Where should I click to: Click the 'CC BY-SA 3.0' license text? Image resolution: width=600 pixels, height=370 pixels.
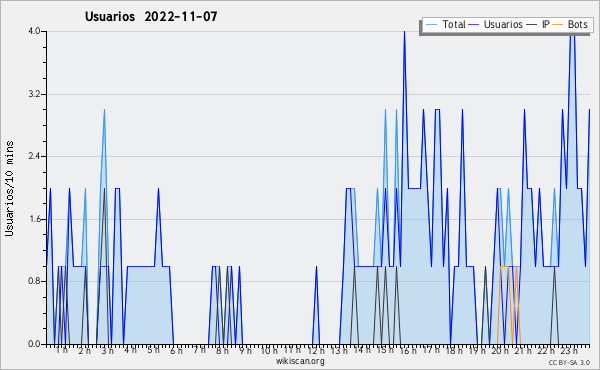point(569,362)
